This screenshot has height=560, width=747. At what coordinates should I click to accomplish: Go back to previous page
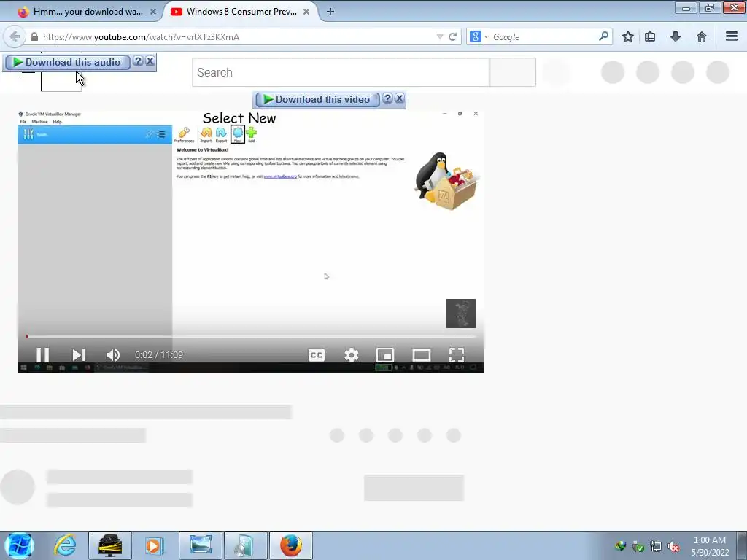click(15, 36)
